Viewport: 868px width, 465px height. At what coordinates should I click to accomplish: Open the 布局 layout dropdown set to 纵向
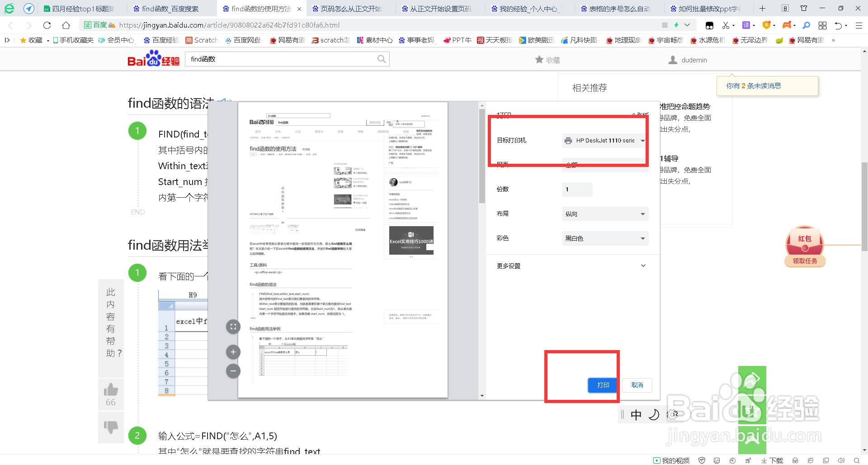(x=605, y=214)
